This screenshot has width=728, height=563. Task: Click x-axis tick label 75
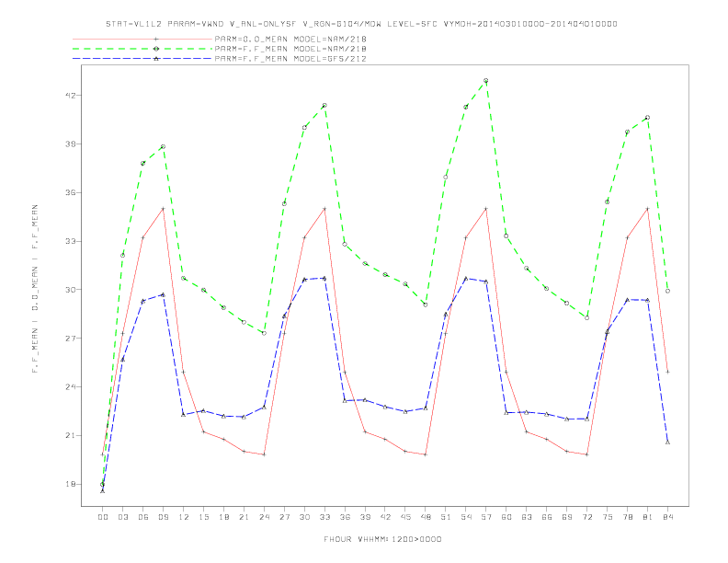pyautogui.click(x=607, y=517)
